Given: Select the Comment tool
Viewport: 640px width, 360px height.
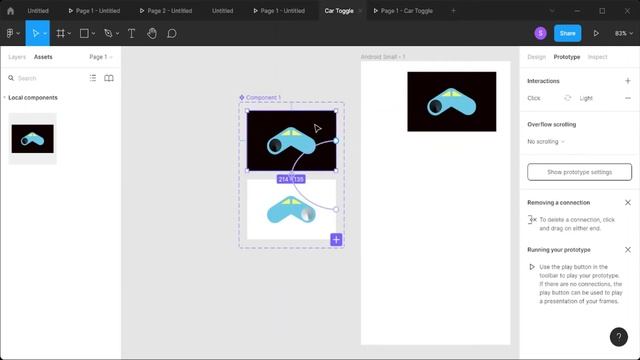Looking at the screenshot, I should coord(172,33).
